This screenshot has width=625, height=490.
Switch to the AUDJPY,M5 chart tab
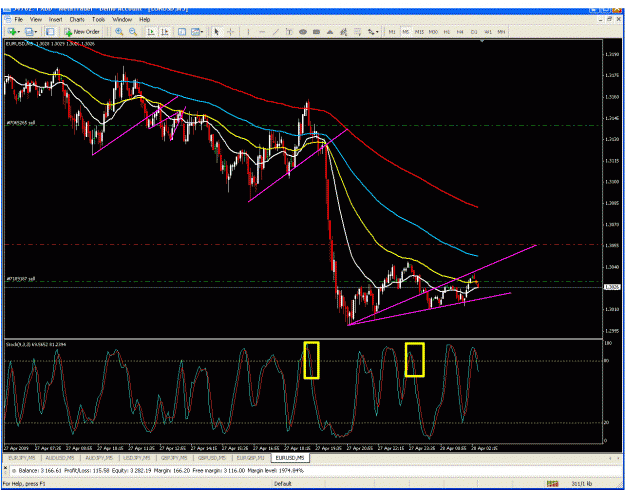pos(98,459)
